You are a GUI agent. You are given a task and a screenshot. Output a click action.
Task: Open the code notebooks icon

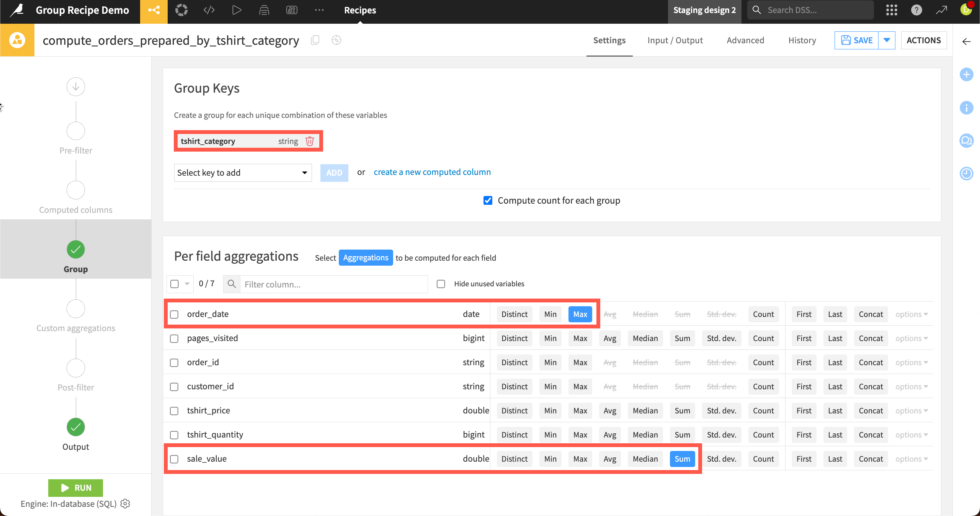[209, 10]
